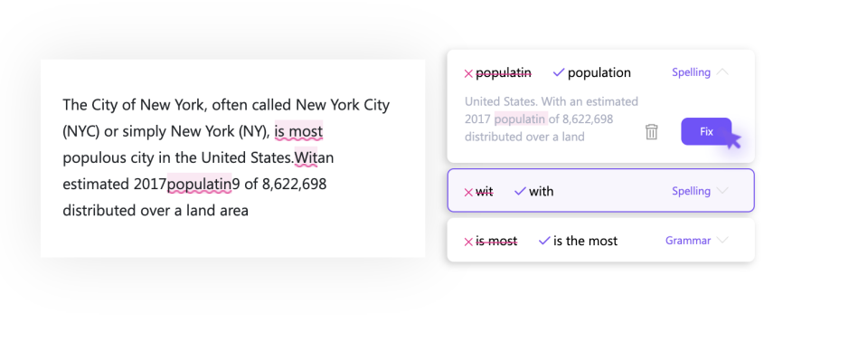
Task: Click the red X beside wit
Action: (468, 193)
